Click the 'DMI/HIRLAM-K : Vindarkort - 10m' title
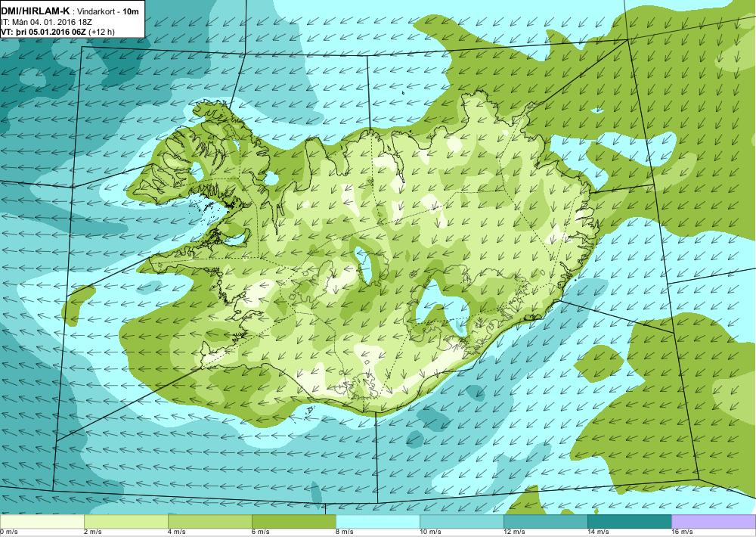Image resolution: width=756 pixels, height=537 pixels. pyautogui.click(x=70, y=11)
